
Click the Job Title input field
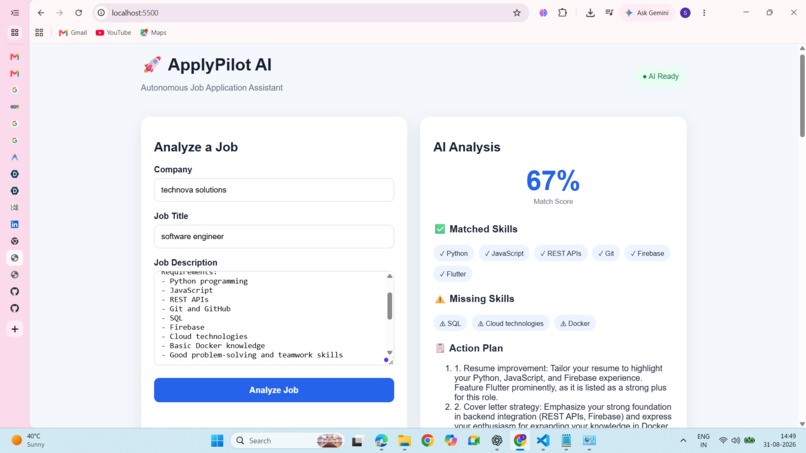pos(273,237)
